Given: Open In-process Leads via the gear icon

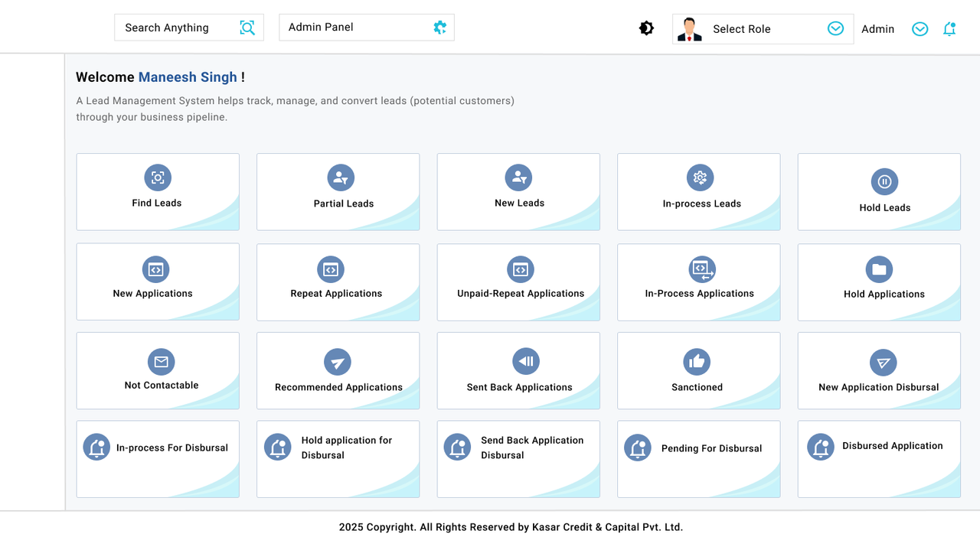Looking at the screenshot, I should (698, 177).
